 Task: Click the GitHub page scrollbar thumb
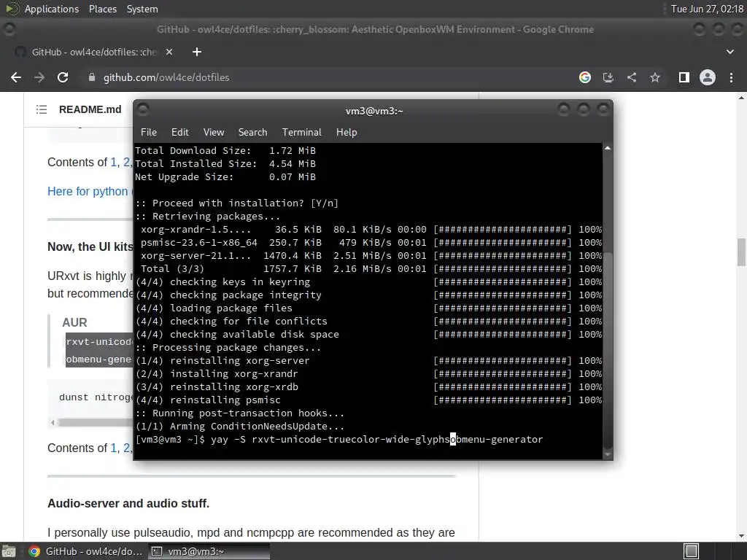[x=741, y=252]
